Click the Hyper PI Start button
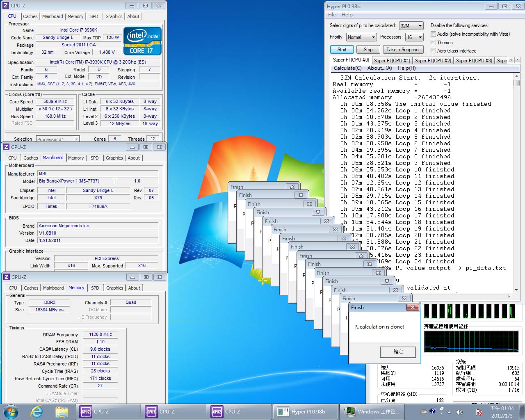Screen dimensions: 525x420 point(342,49)
